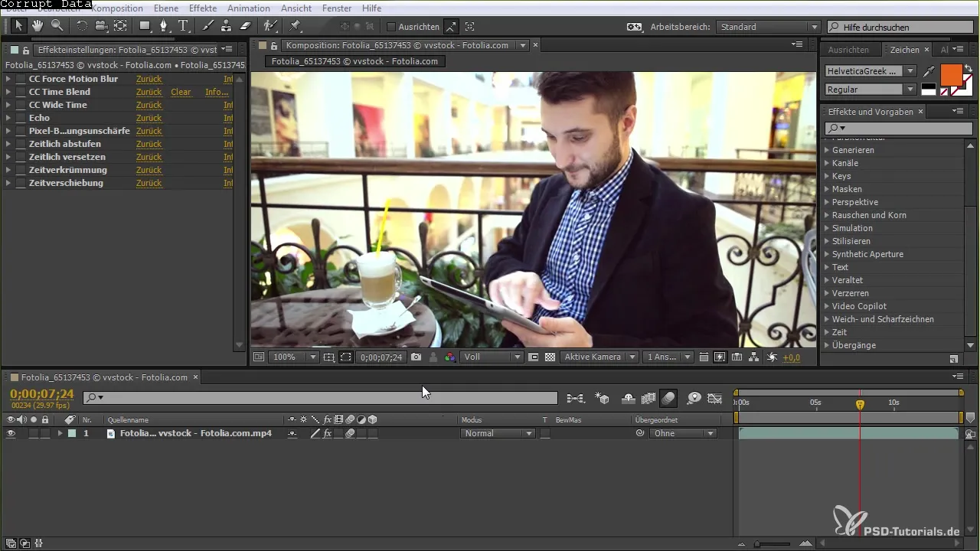Switch to the Ausrichten panel tab

(x=848, y=50)
